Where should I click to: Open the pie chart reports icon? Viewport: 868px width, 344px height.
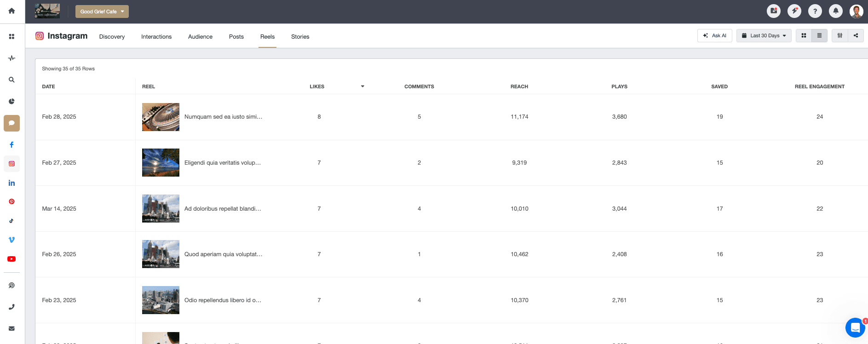pyautogui.click(x=11, y=101)
